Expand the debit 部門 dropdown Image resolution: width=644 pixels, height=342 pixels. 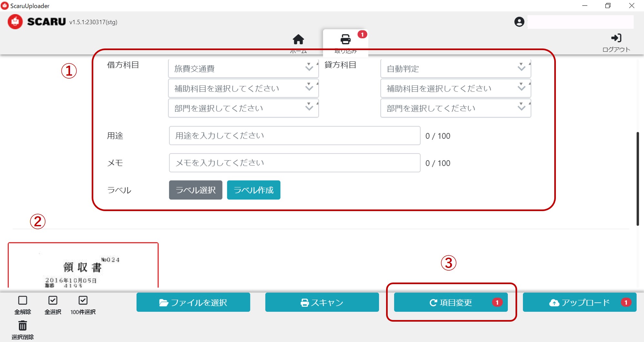point(243,108)
